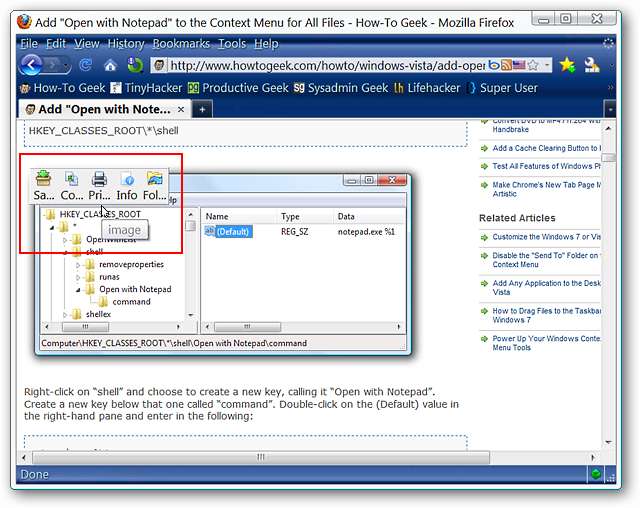Go back with the Back arrow button

[32, 64]
